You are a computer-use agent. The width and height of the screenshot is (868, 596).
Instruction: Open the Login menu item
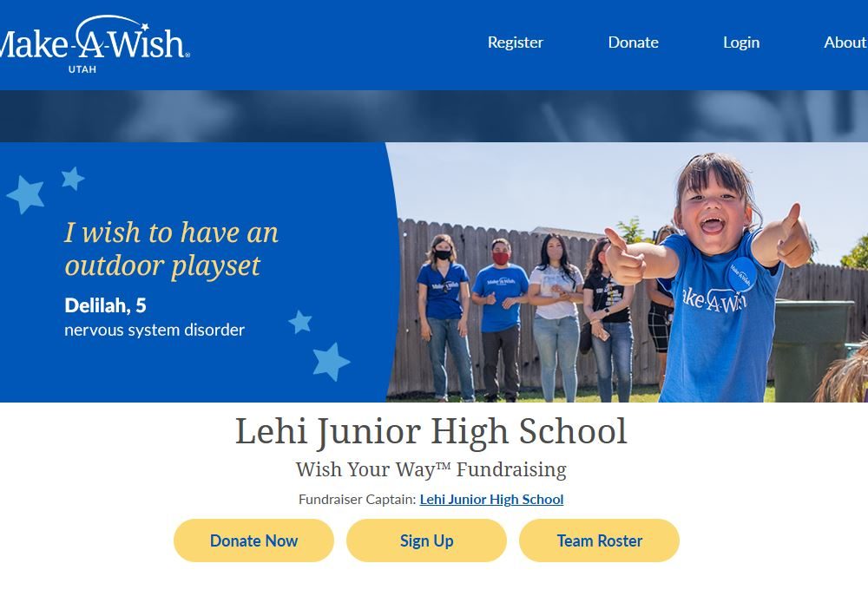click(x=741, y=43)
